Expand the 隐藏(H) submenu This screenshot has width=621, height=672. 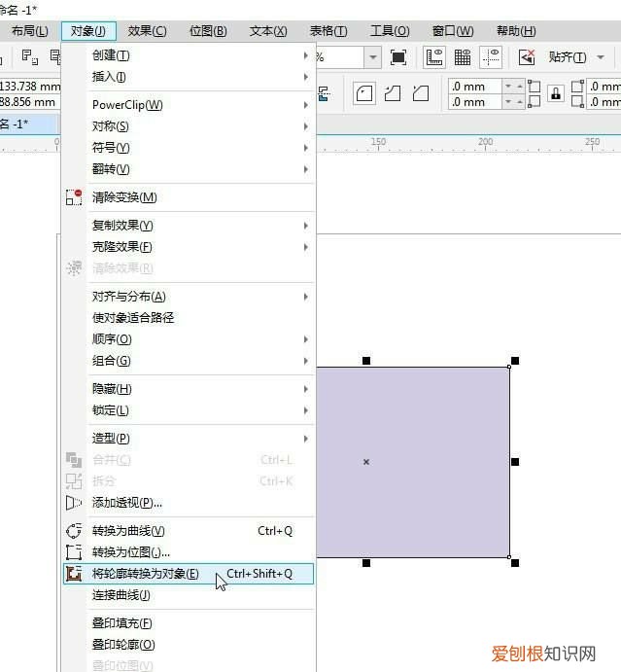(x=189, y=389)
